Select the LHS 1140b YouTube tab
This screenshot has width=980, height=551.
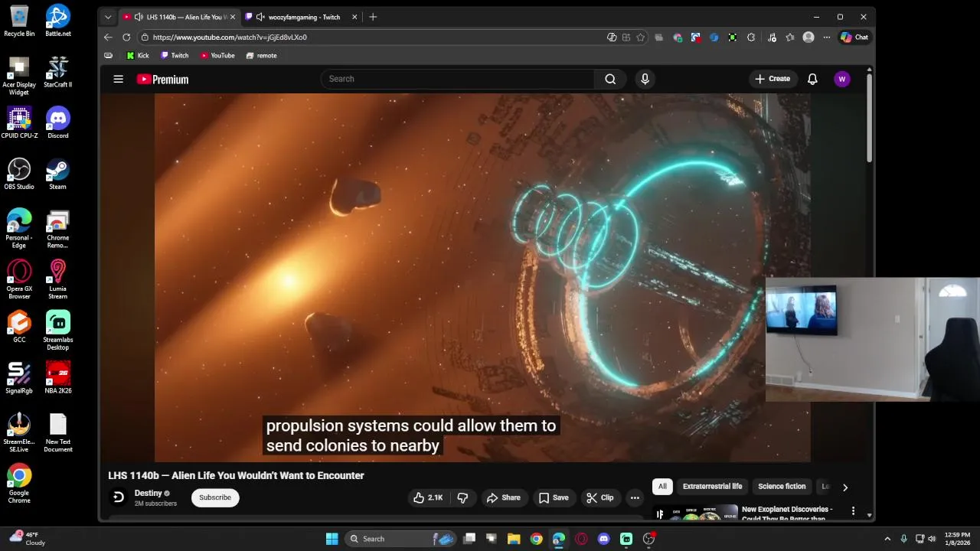(x=180, y=17)
